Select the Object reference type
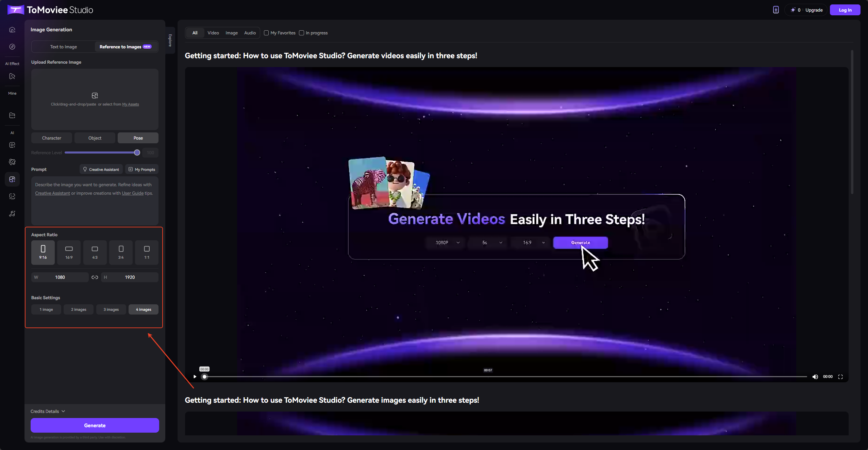Image resolution: width=868 pixels, height=450 pixels. tap(95, 138)
